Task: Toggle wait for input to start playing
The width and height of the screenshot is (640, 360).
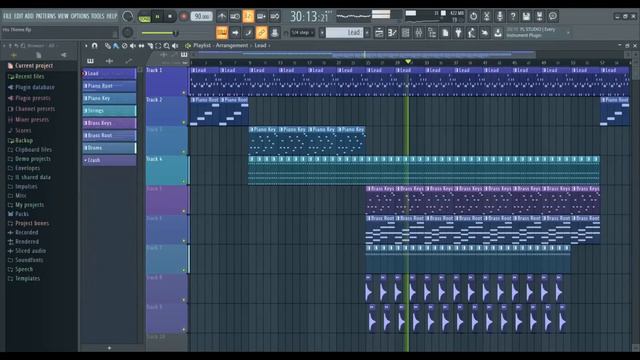Action: (x=235, y=16)
